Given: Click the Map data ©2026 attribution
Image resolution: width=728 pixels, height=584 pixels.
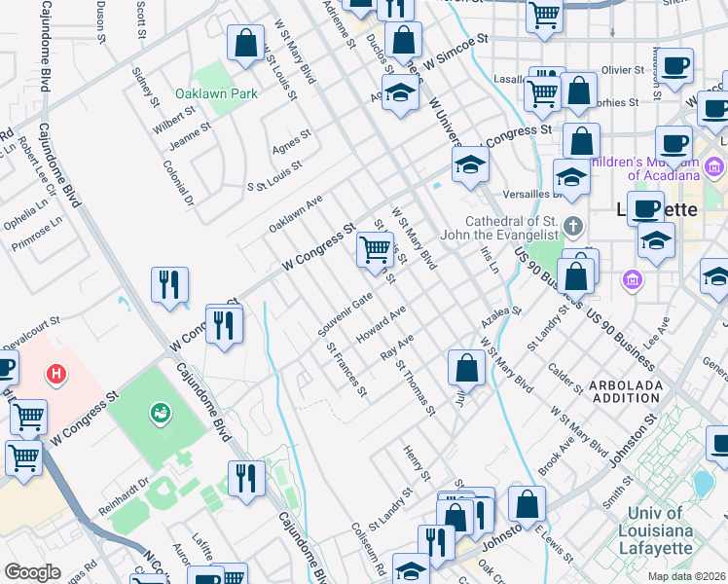Looking at the screenshot, I should (686, 576).
